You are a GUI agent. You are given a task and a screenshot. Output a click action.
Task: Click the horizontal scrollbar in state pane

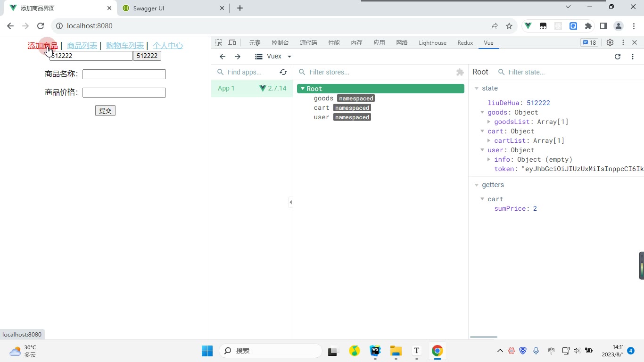(484, 337)
